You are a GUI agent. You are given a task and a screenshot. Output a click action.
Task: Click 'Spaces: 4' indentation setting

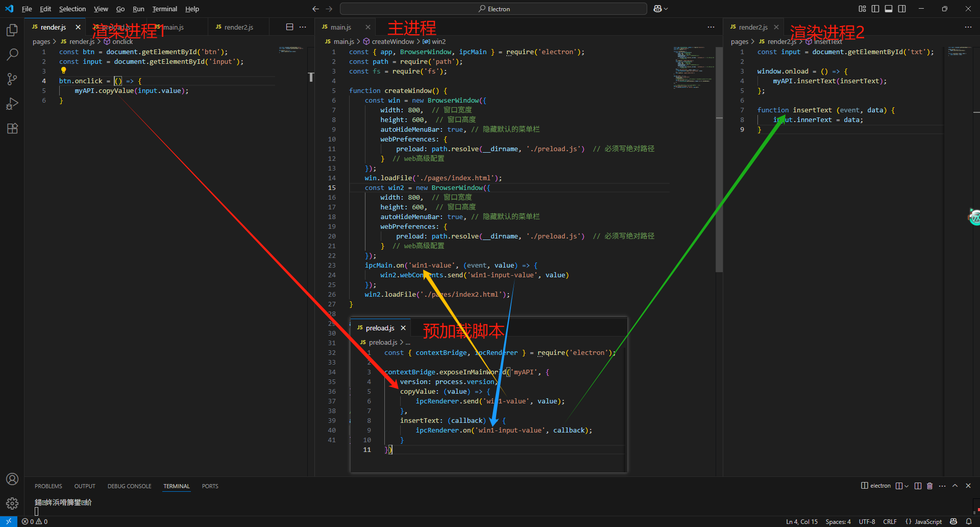[838, 521]
